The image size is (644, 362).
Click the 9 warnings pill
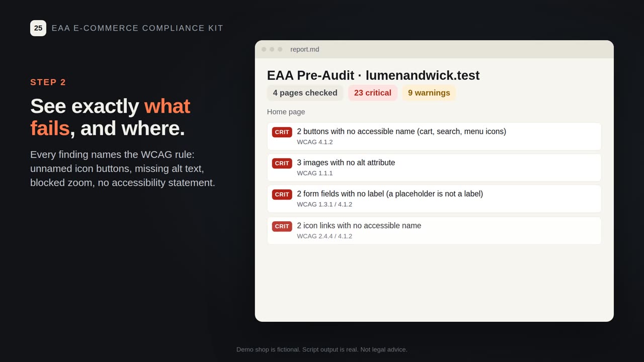click(x=429, y=93)
